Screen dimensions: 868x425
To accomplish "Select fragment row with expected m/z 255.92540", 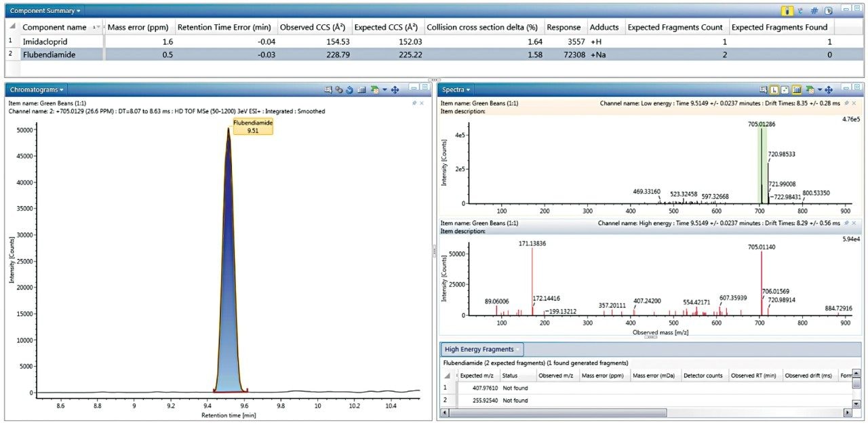I will 646,400.
